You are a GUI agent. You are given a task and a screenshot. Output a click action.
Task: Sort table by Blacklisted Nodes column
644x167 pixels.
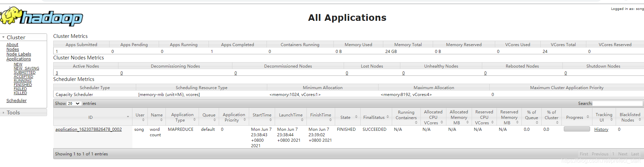[630, 117]
